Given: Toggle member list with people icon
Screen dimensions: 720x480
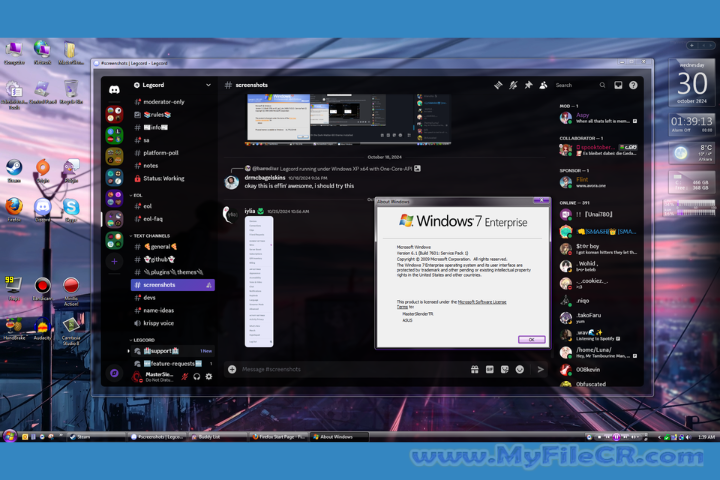Looking at the screenshot, I should coord(543,85).
